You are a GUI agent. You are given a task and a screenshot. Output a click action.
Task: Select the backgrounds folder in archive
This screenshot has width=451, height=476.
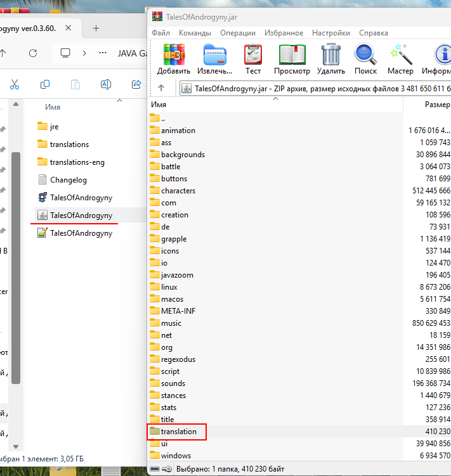[178, 155]
